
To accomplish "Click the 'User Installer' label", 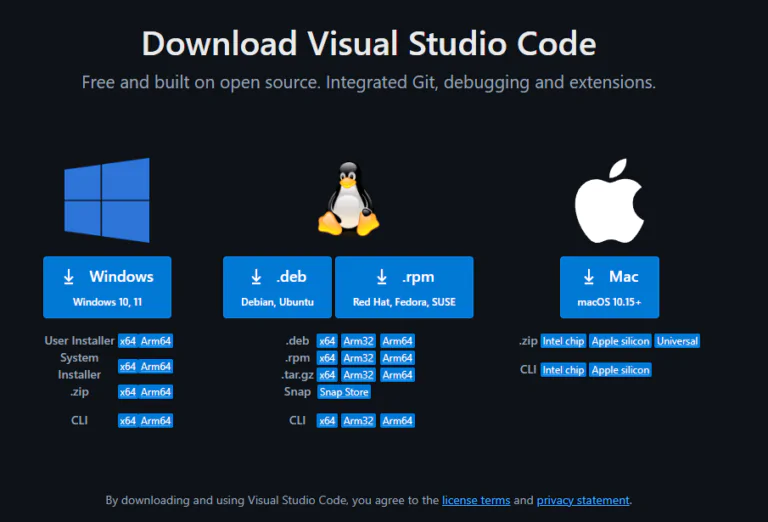I will tap(79, 341).
